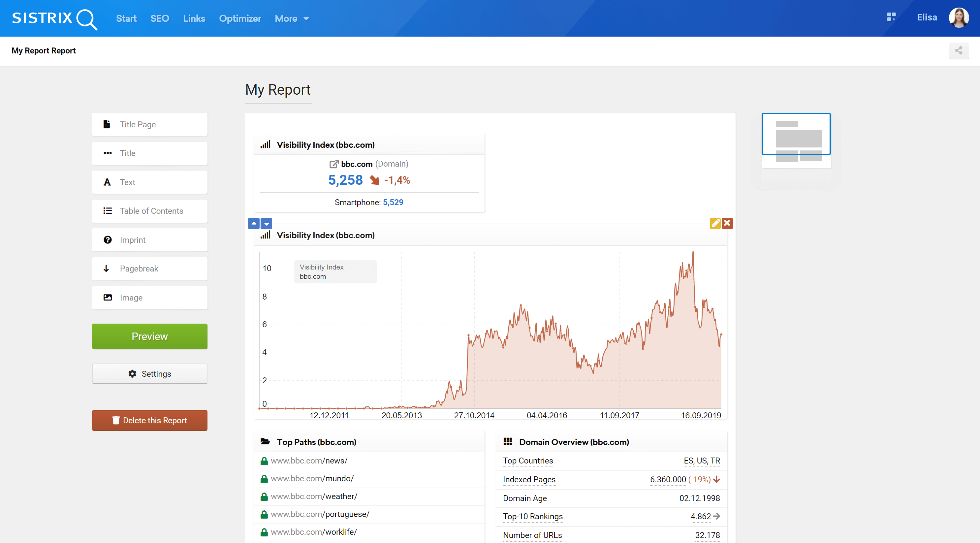Move the chart box up
This screenshot has width=980, height=543.
point(254,223)
